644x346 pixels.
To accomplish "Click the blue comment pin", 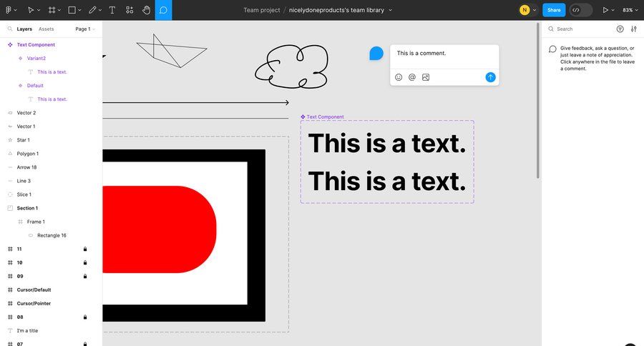I will (376, 54).
